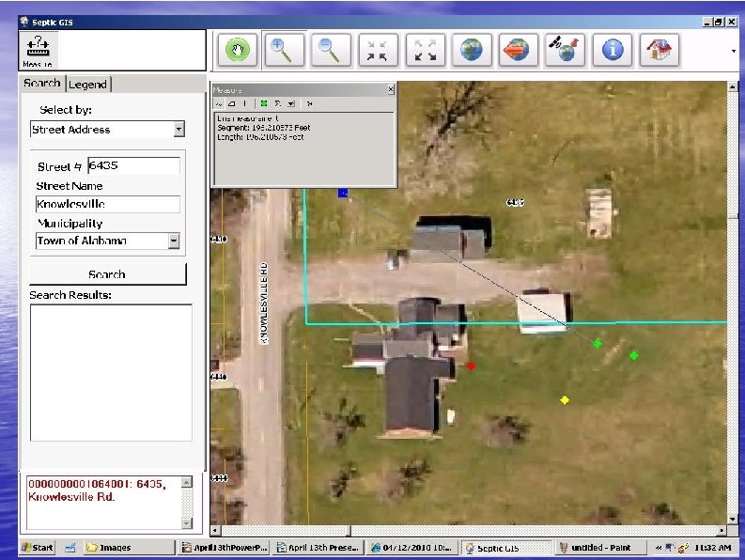Switch to 04/12/2010 taskbar window
Viewport: 745px width, 560px height.
click(411, 548)
